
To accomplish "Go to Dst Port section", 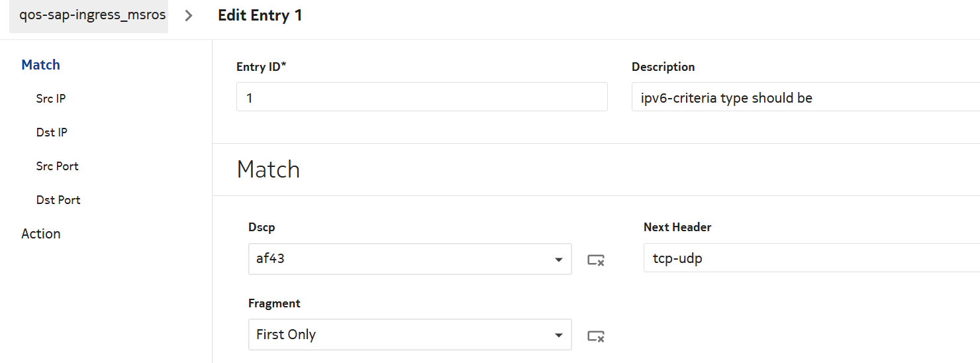I will [58, 200].
